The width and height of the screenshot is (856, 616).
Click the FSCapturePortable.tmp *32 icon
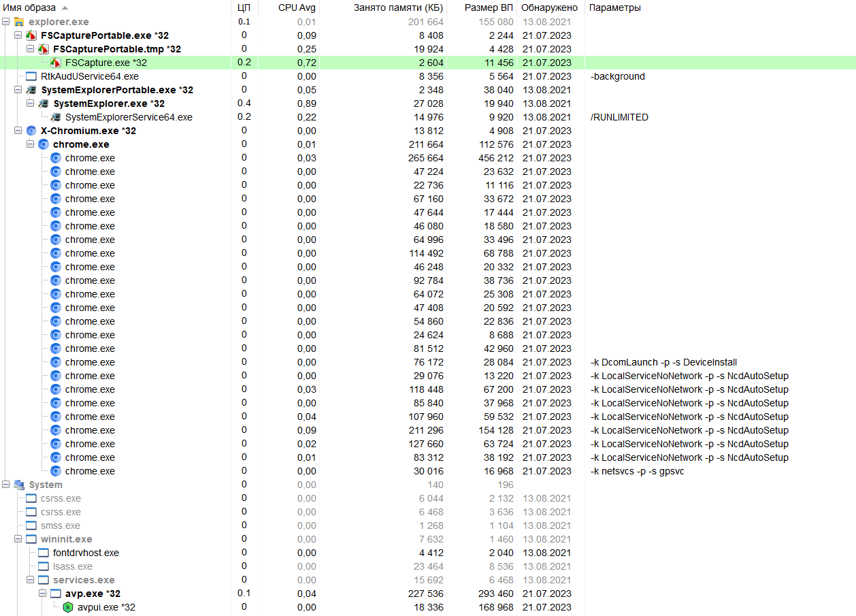click(44, 49)
